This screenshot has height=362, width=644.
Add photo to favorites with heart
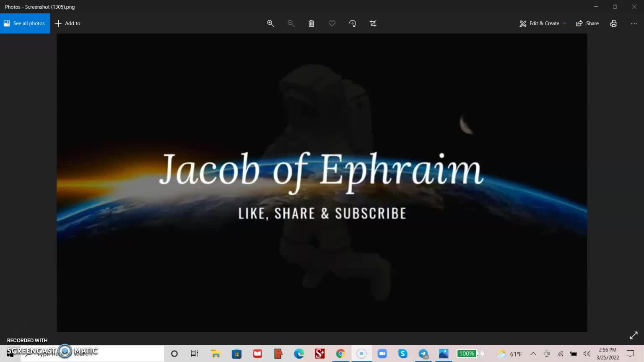click(332, 23)
